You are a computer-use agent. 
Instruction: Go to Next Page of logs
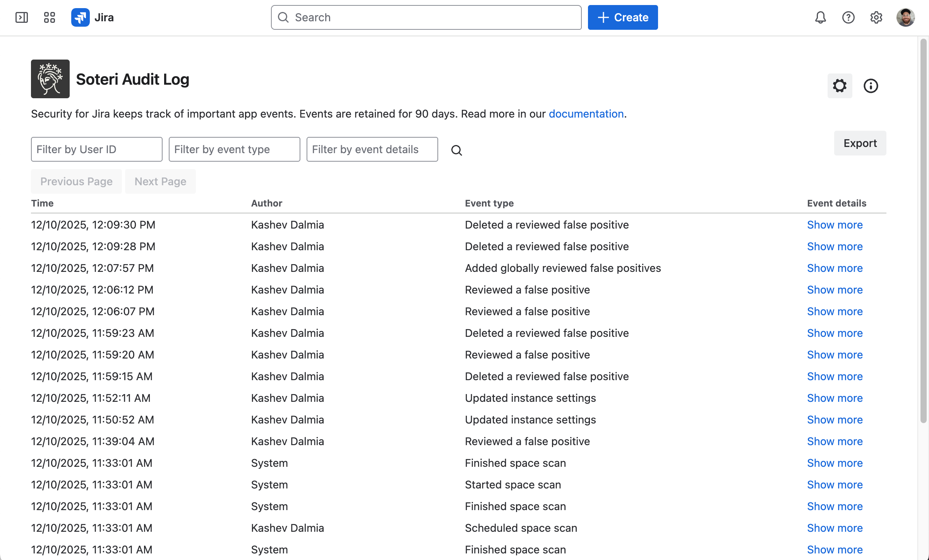[160, 181]
